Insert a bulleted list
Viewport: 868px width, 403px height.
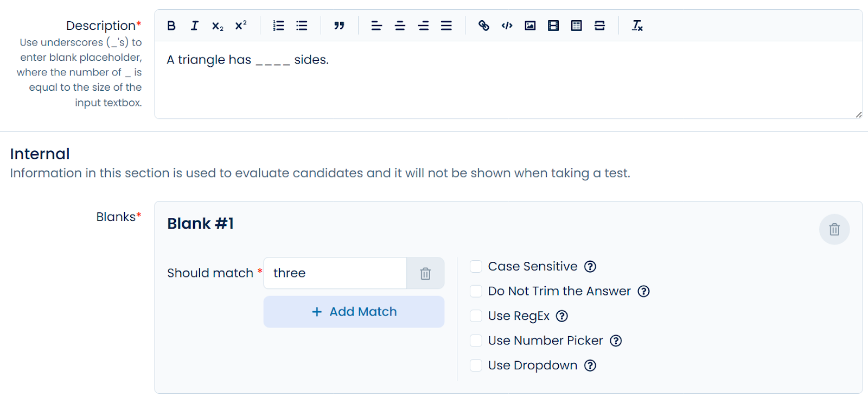(x=302, y=26)
